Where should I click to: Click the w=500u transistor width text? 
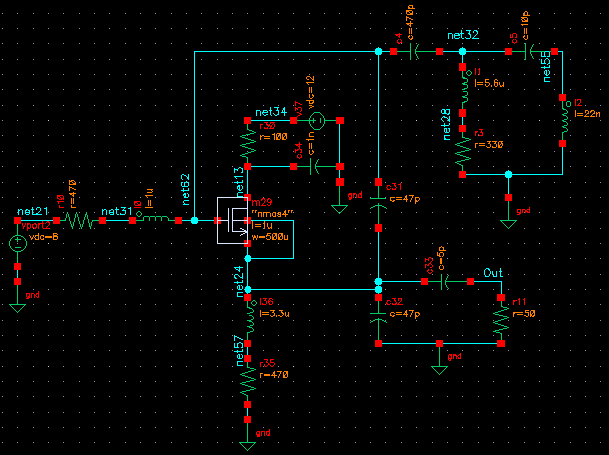(x=270, y=237)
